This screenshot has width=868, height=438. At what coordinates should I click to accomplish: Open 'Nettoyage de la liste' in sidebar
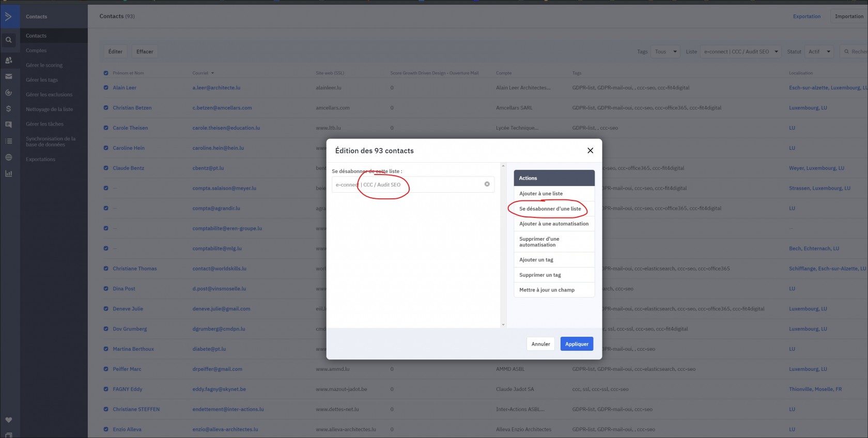click(x=49, y=109)
